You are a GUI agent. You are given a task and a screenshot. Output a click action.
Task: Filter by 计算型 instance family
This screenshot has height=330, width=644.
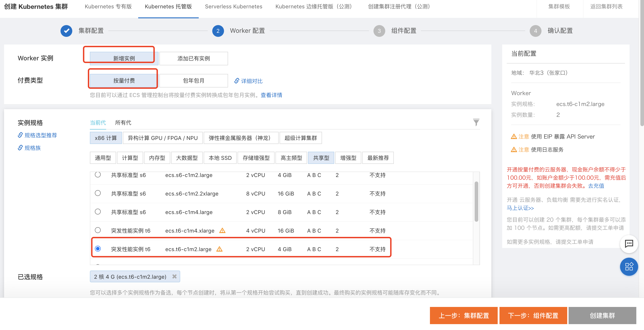pyautogui.click(x=130, y=158)
